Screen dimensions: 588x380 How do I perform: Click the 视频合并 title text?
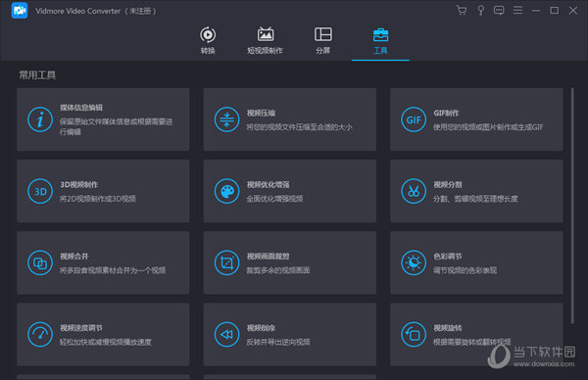click(x=73, y=256)
